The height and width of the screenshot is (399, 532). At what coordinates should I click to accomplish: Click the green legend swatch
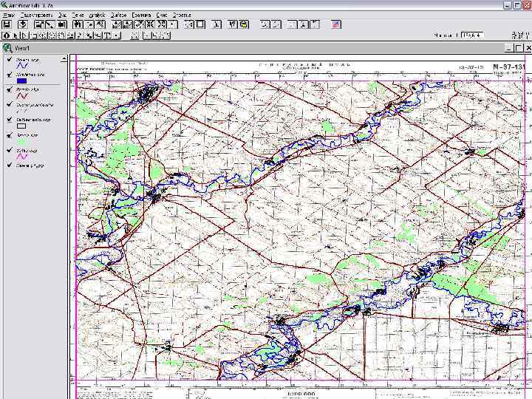click(x=21, y=141)
